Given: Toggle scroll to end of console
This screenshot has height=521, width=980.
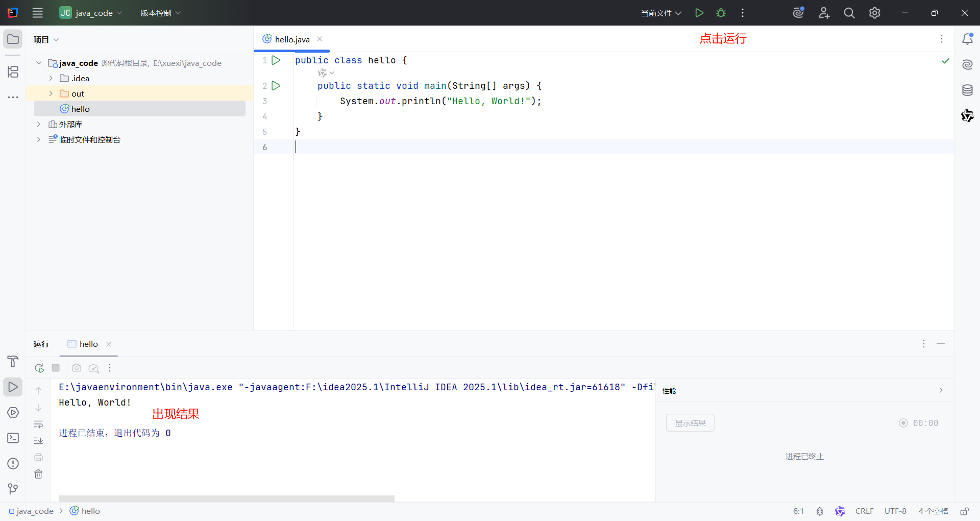Looking at the screenshot, I should pyautogui.click(x=38, y=440).
